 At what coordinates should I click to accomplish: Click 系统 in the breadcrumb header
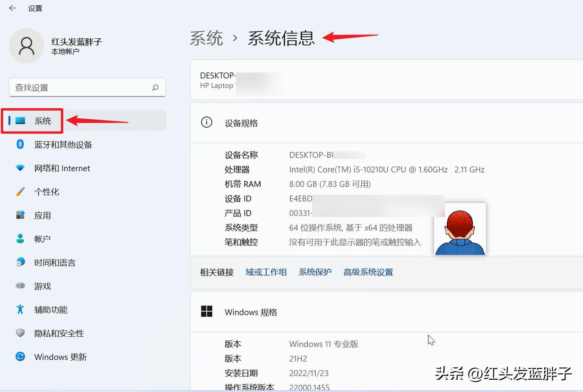click(x=207, y=39)
